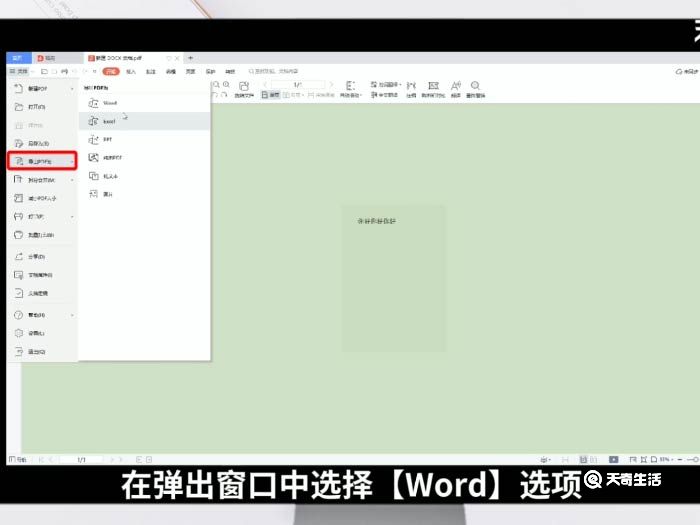Click the toolbar page number field

click(x=298, y=84)
